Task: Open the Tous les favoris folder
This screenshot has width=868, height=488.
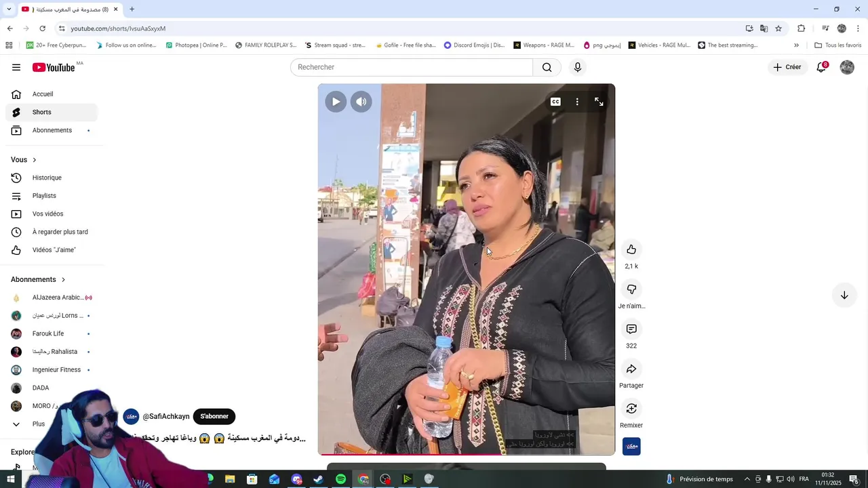Action: pos(838,45)
